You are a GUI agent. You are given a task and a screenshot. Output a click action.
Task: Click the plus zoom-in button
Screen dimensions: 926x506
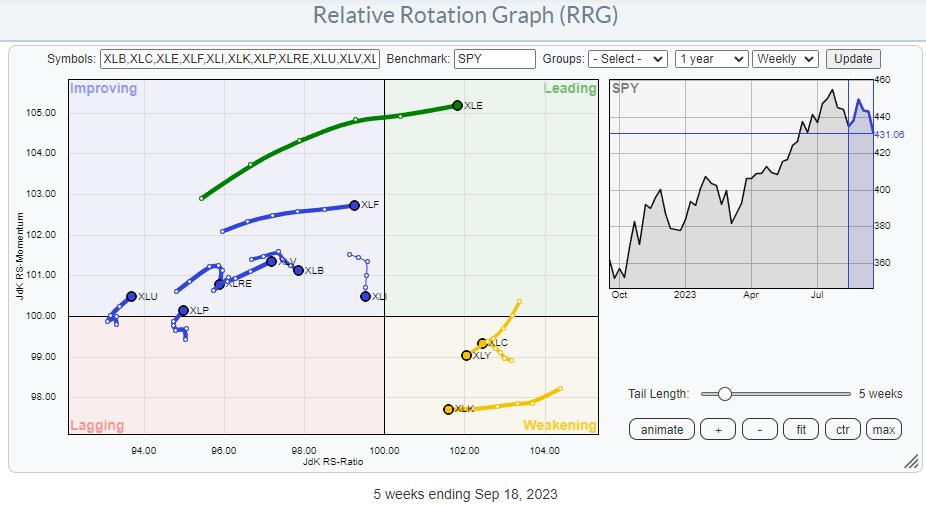[x=717, y=429]
